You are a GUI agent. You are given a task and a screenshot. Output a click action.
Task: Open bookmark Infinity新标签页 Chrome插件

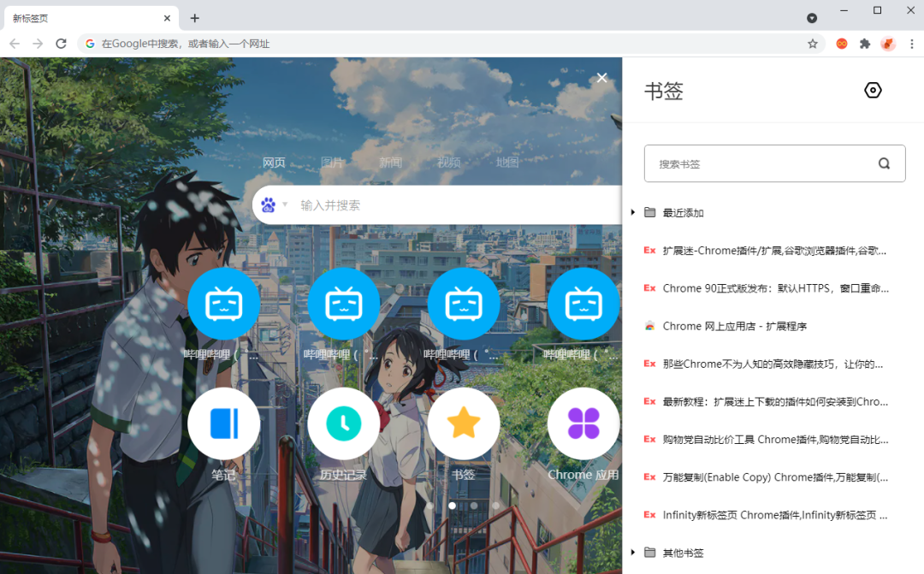(x=773, y=514)
